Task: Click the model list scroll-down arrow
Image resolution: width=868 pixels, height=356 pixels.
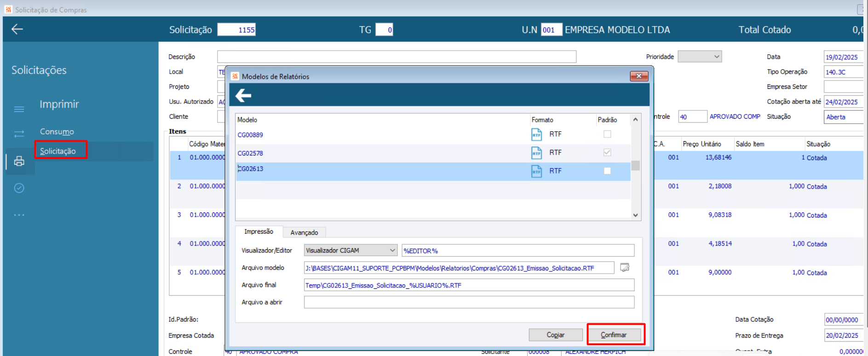Action: (x=635, y=215)
